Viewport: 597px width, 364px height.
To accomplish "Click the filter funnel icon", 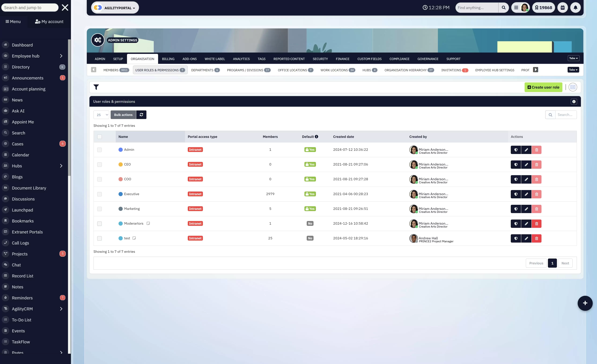I will pos(96,87).
